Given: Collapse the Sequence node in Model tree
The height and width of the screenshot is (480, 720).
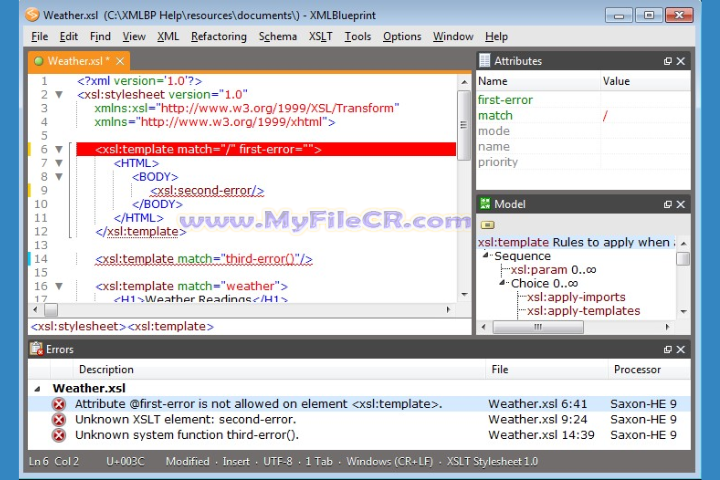Looking at the screenshot, I should tap(485, 255).
